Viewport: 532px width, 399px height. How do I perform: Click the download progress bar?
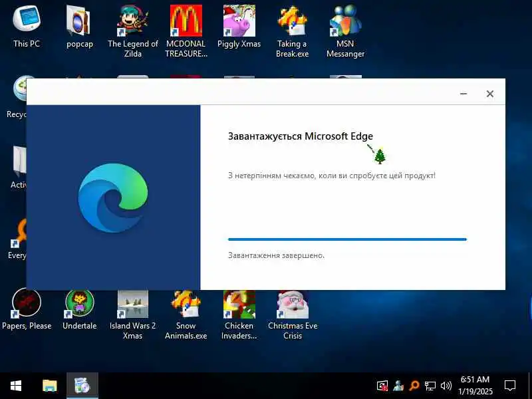pos(347,239)
